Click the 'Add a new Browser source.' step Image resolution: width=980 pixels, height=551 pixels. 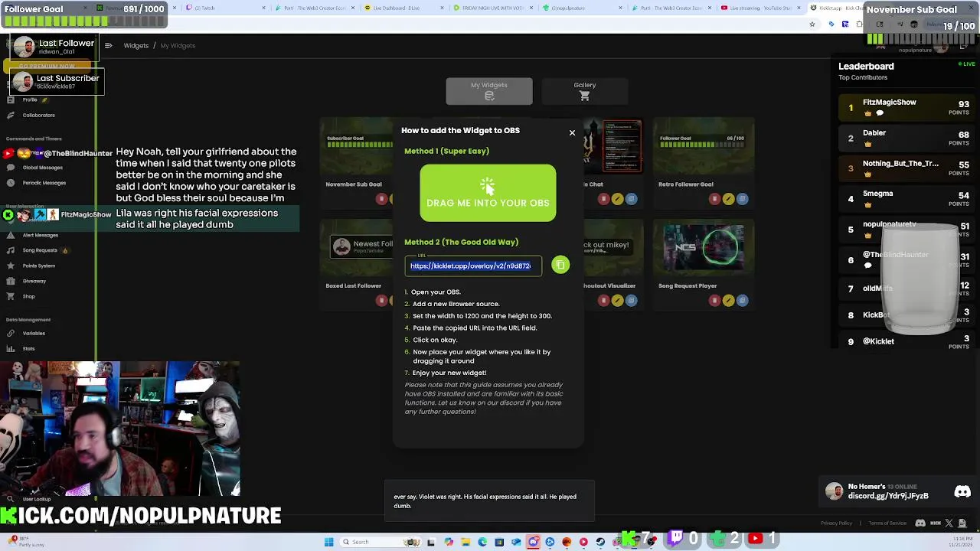click(x=456, y=304)
